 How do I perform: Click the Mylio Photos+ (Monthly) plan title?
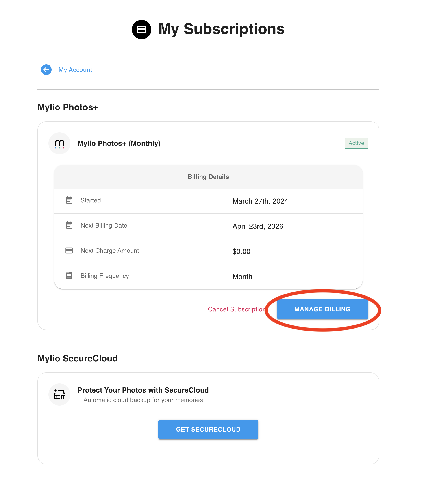click(119, 143)
